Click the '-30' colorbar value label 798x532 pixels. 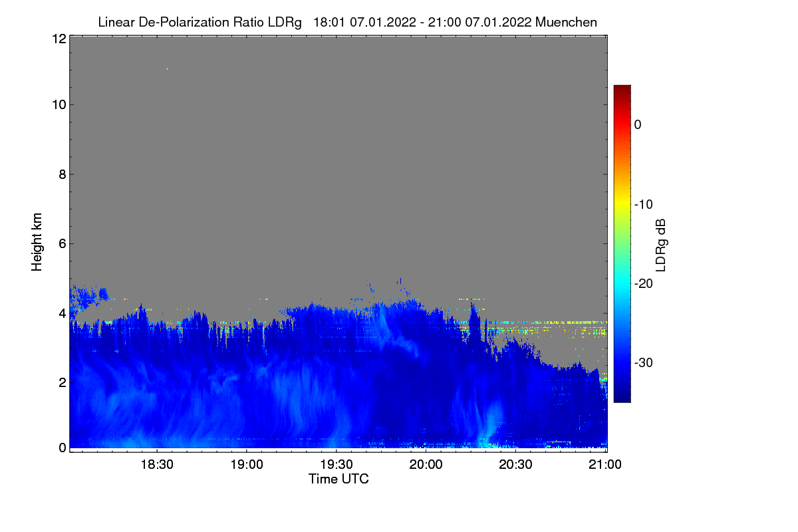tap(644, 363)
